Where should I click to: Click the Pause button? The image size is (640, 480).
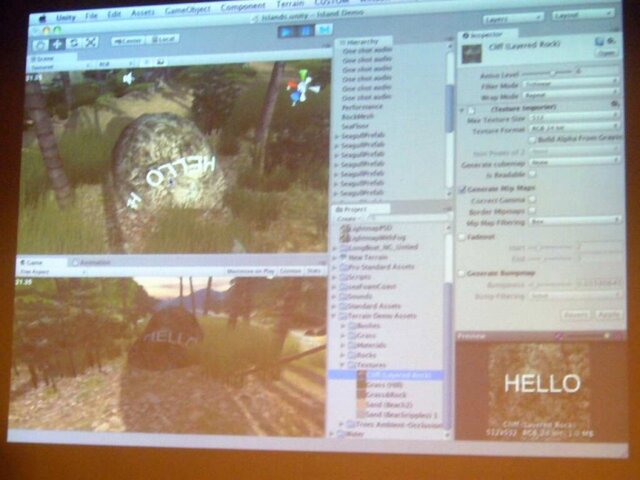(x=306, y=31)
